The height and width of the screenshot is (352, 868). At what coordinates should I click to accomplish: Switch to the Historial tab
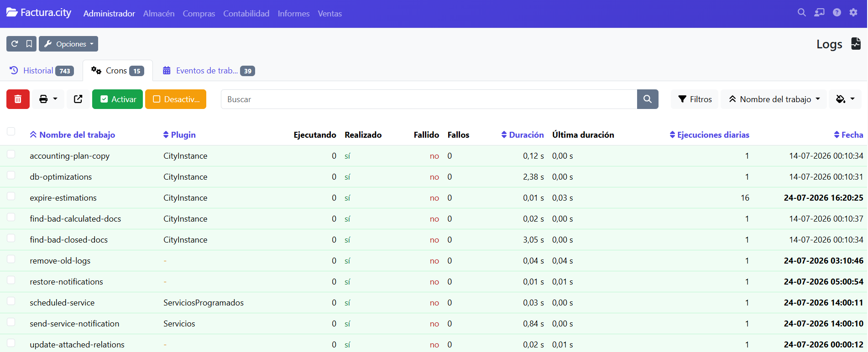click(x=42, y=71)
